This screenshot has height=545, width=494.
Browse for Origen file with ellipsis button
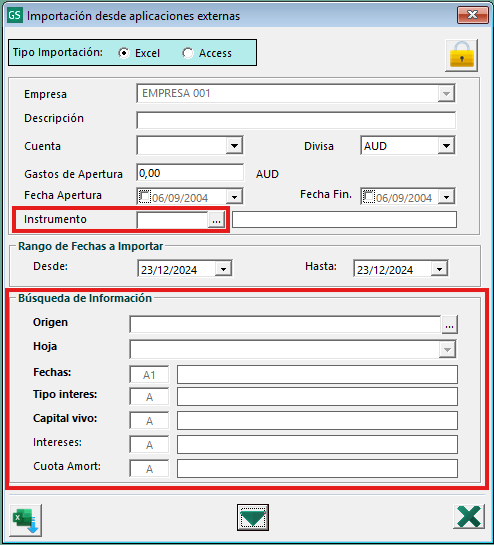coord(450,325)
